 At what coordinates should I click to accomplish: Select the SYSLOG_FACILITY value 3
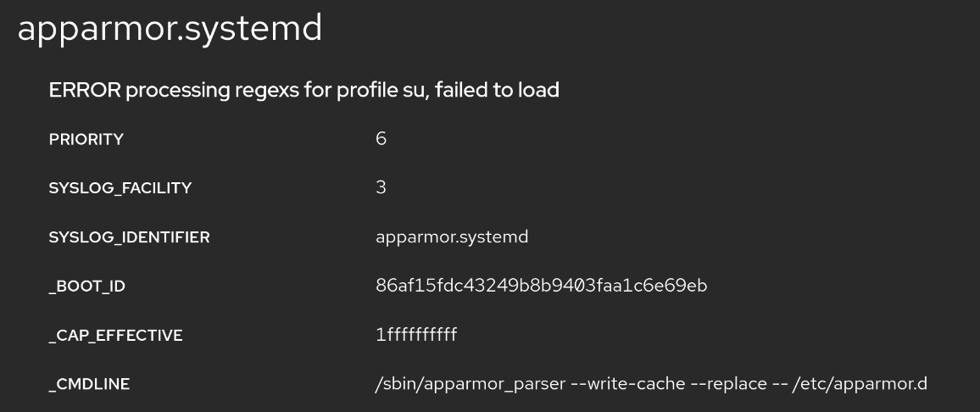(x=381, y=187)
